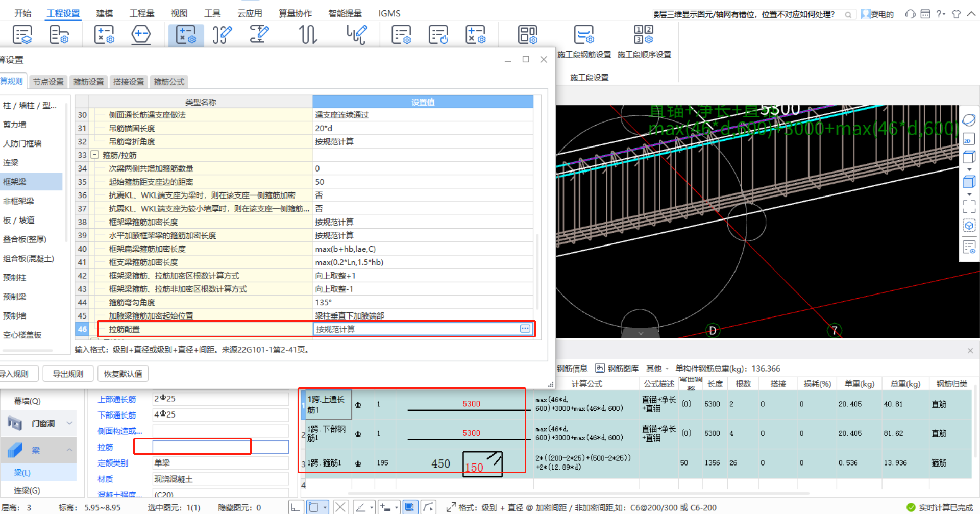
Task: Open the 智能提量 ribbon tab
Action: (x=345, y=13)
